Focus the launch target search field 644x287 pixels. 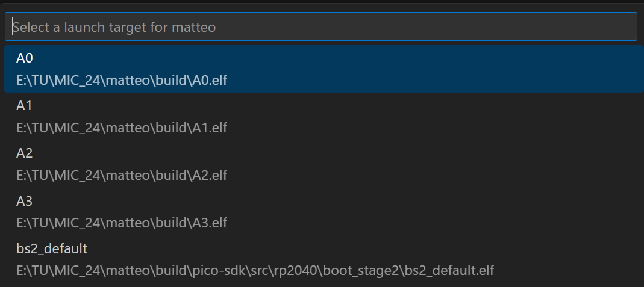pos(320,26)
